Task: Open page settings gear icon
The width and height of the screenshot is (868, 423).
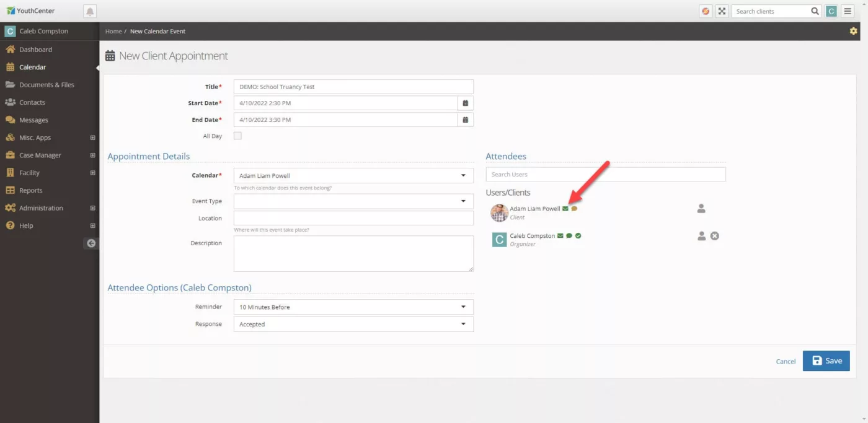Action: point(853,31)
